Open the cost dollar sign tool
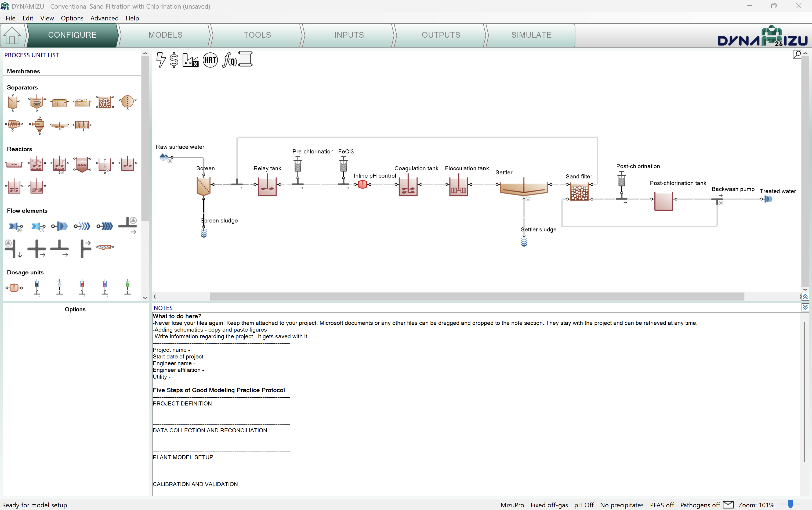The height and width of the screenshot is (510, 812). [x=174, y=60]
